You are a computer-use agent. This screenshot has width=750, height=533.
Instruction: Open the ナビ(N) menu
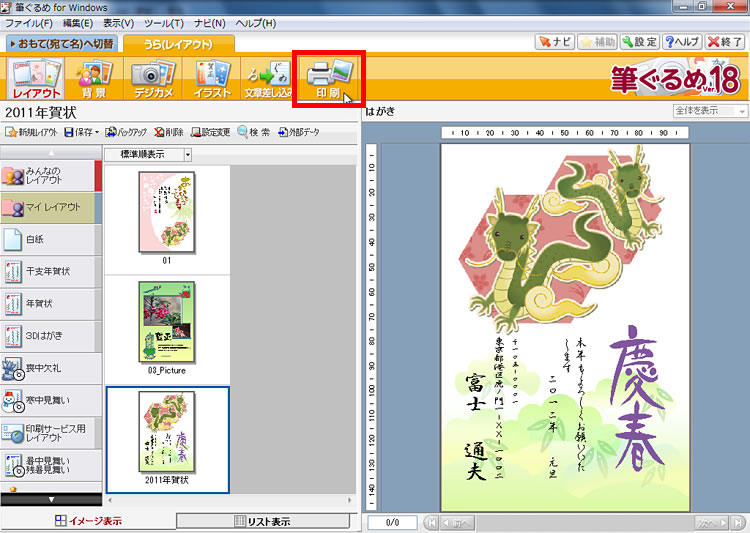point(210,23)
